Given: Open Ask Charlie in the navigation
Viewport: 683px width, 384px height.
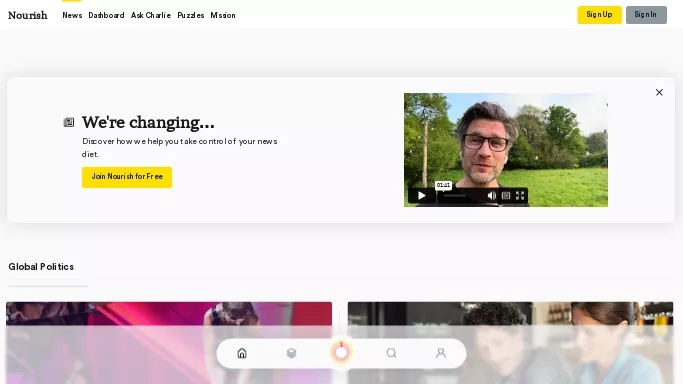Looking at the screenshot, I should [151, 15].
